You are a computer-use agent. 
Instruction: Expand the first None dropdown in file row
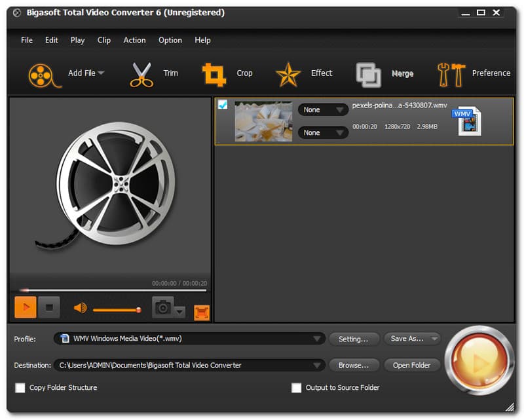coord(323,109)
